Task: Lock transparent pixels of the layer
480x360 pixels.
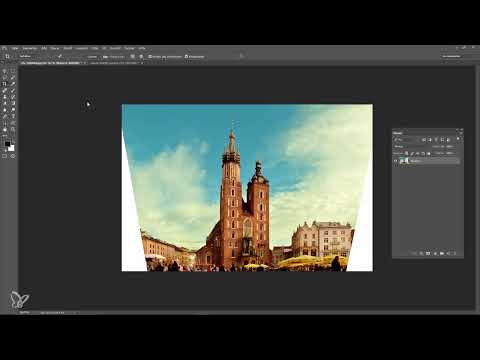Action: click(406, 153)
